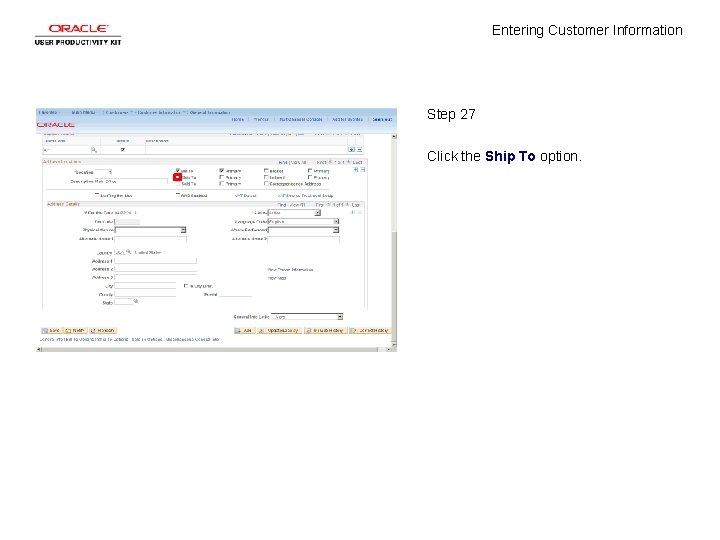Click the horizontal scrollbar right arrow
The height and width of the screenshot is (540, 720).
click(388, 349)
